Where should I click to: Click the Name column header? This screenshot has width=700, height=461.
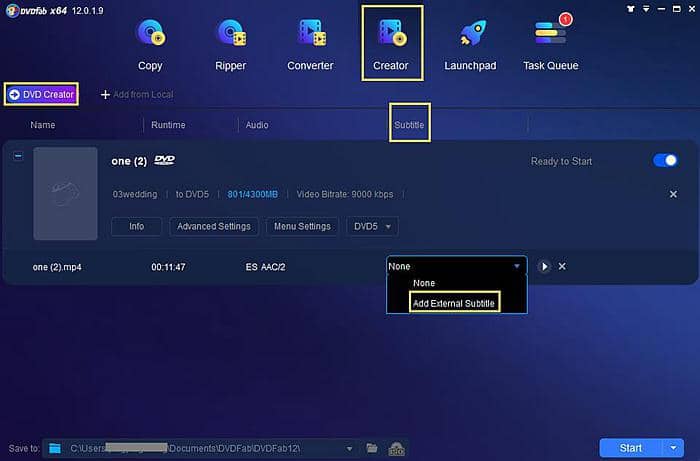43,125
